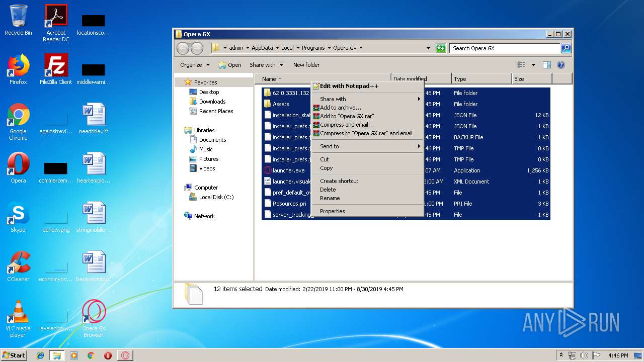Select the Assets folder
The width and height of the screenshot is (644, 362).
pos(281,104)
